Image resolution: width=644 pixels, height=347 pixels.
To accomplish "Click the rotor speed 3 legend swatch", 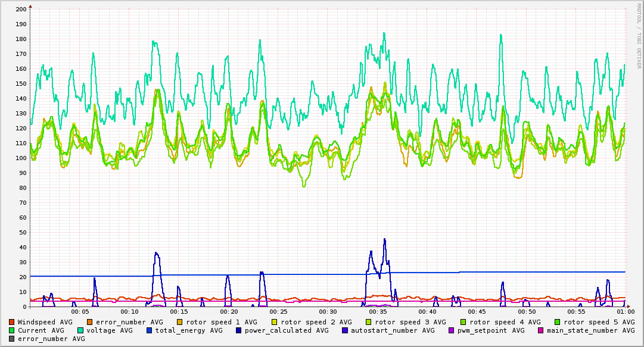I will coord(369,323).
